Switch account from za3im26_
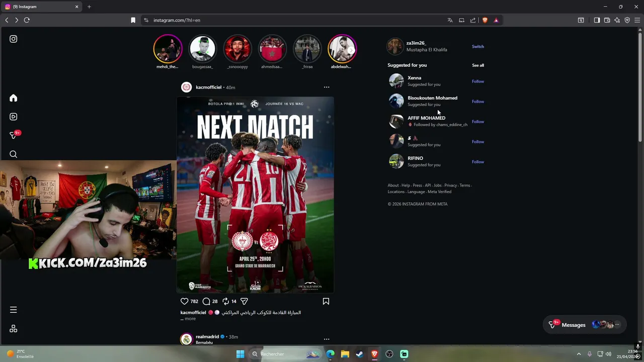This screenshot has width=644, height=362. coord(478,46)
